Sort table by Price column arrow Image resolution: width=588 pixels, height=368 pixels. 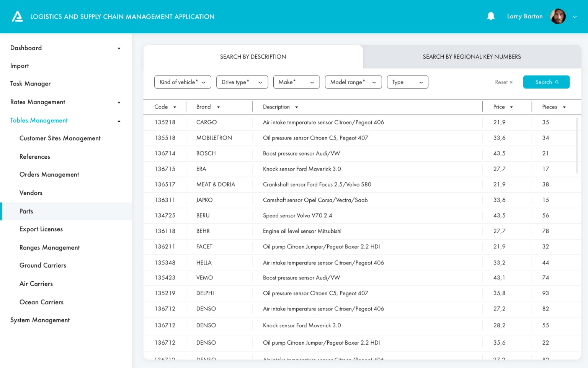pos(511,107)
